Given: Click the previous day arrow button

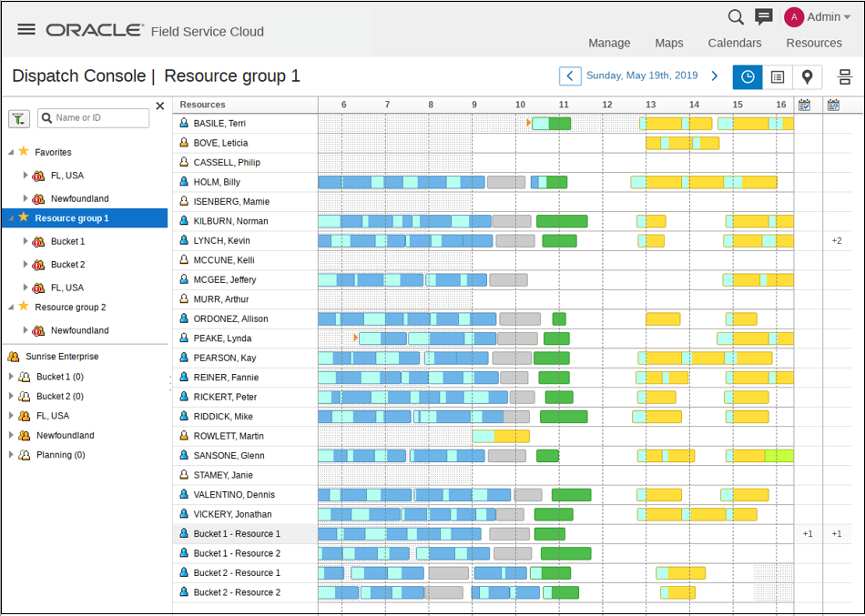Looking at the screenshot, I should click(x=570, y=76).
